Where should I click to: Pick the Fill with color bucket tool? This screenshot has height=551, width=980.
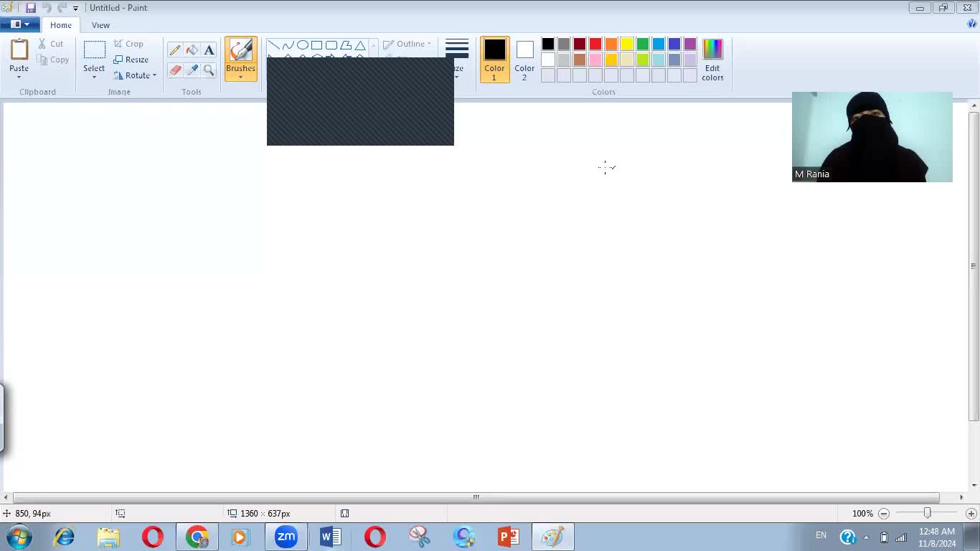(192, 50)
